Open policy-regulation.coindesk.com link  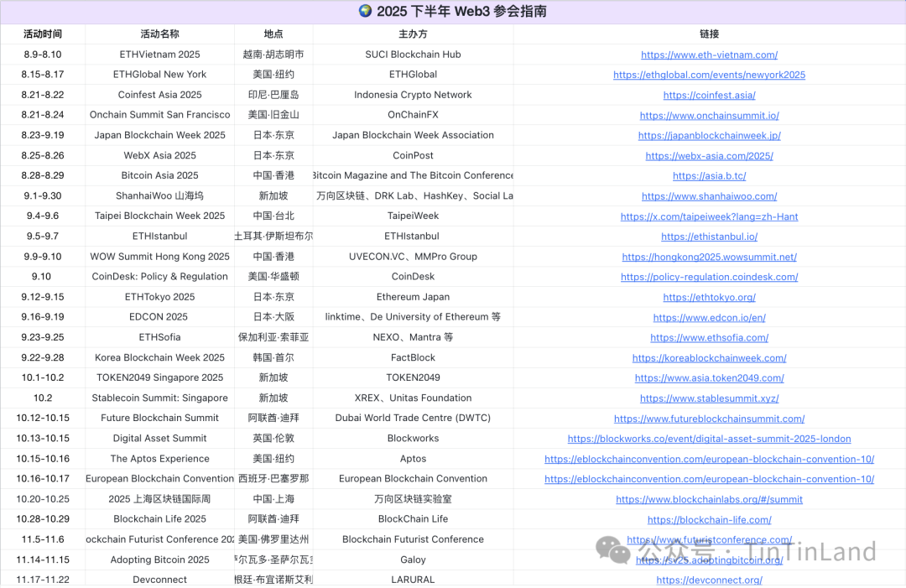tap(709, 278)
